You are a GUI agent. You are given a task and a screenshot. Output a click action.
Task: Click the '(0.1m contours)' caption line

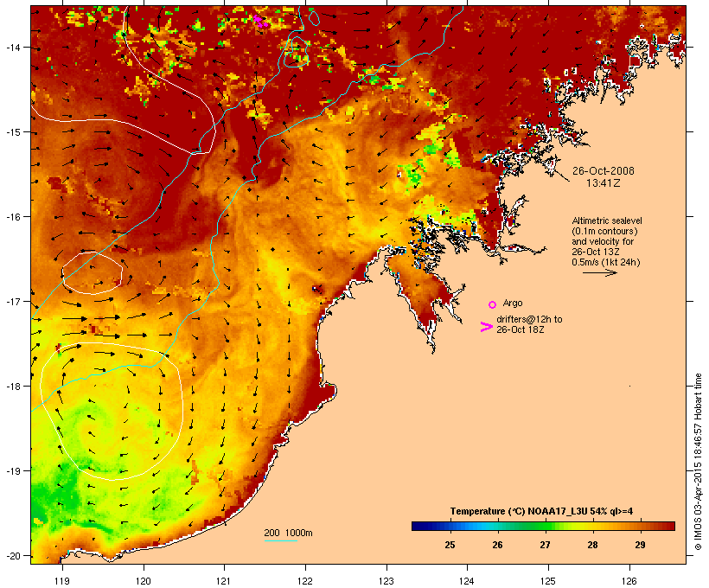coord(604,231)
